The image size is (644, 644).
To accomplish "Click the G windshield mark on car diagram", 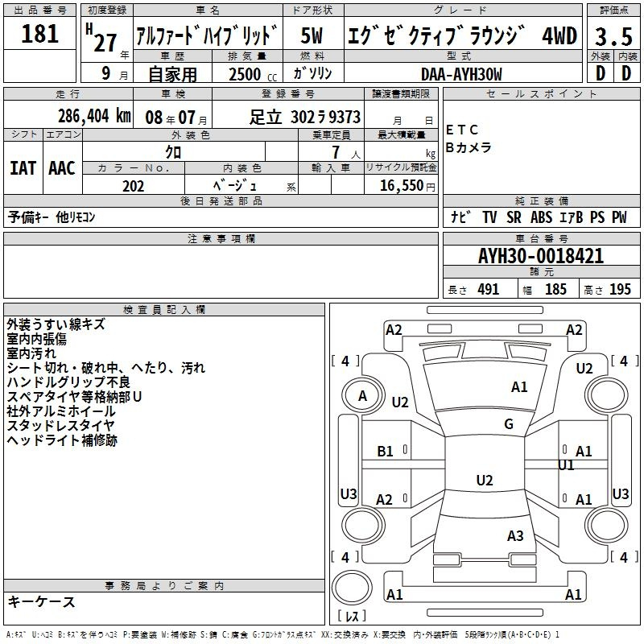I will pyautogui.click(x=508, y=424).
